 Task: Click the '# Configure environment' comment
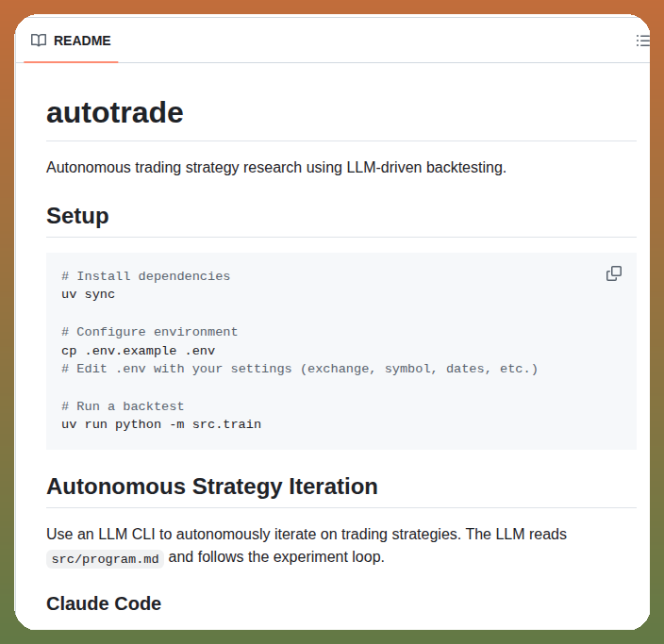(x=149, y=332)
